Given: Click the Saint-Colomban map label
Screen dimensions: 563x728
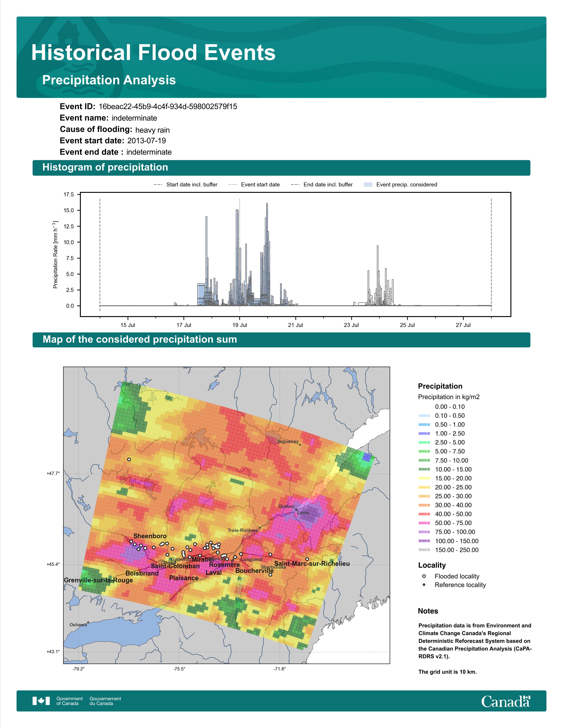Looking at the screenshot, I should coord(176,566).
